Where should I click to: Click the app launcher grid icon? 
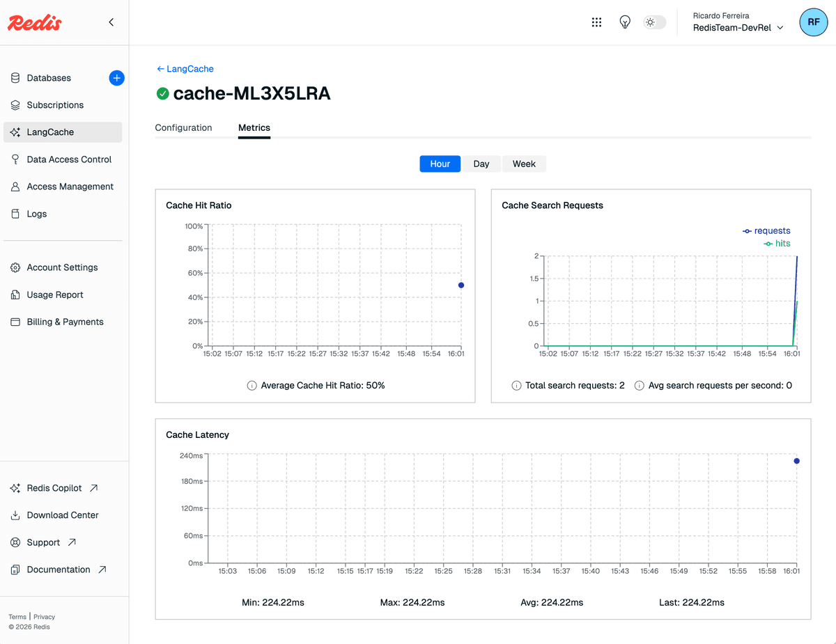pos(596,22)
